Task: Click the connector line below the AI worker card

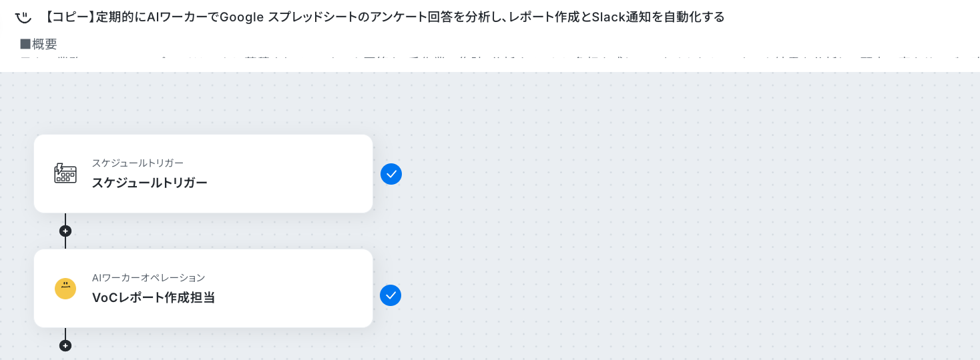Action: [x=65, y=333]
